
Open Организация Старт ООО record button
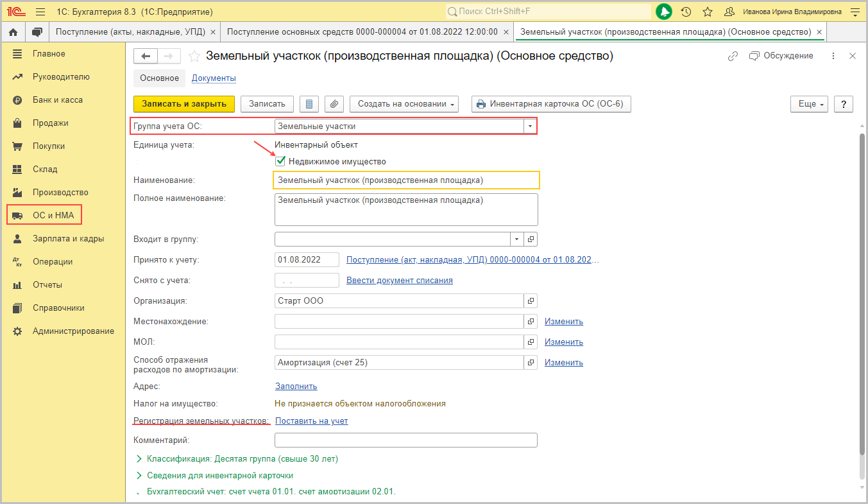(531, 300)
